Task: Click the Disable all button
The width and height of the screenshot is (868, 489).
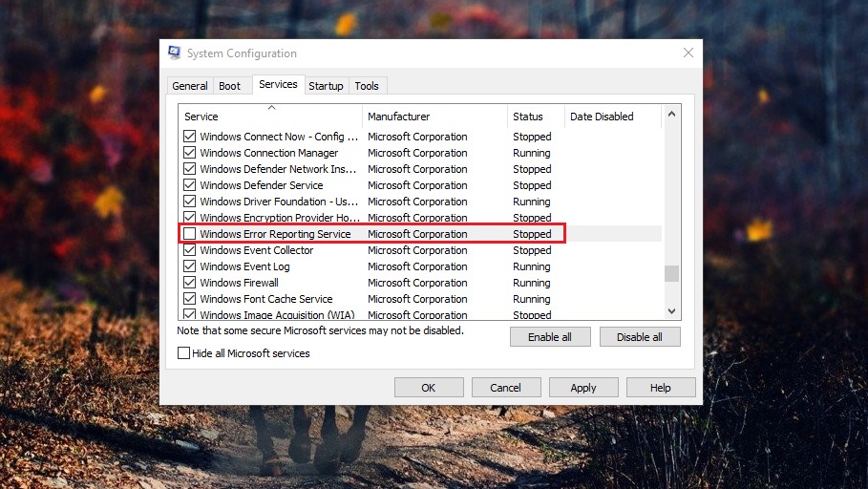Action: point(640,337)
